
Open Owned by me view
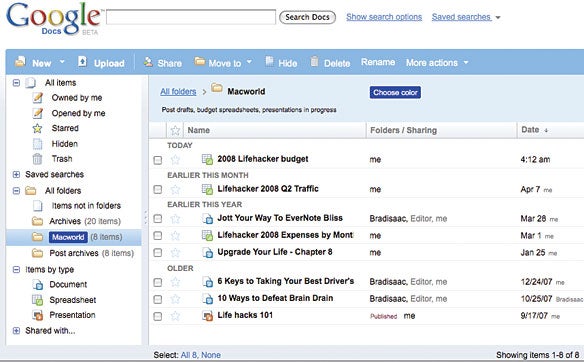(77, 98)
